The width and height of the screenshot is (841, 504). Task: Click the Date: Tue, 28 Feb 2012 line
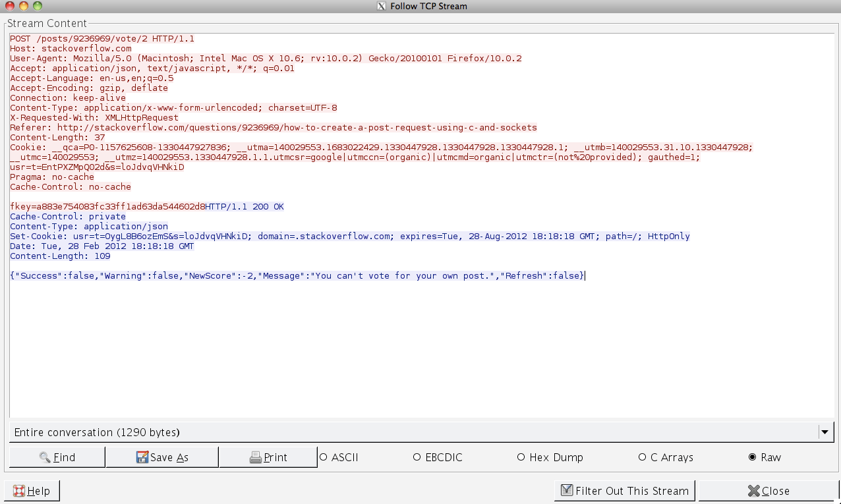tap(102, 246)
